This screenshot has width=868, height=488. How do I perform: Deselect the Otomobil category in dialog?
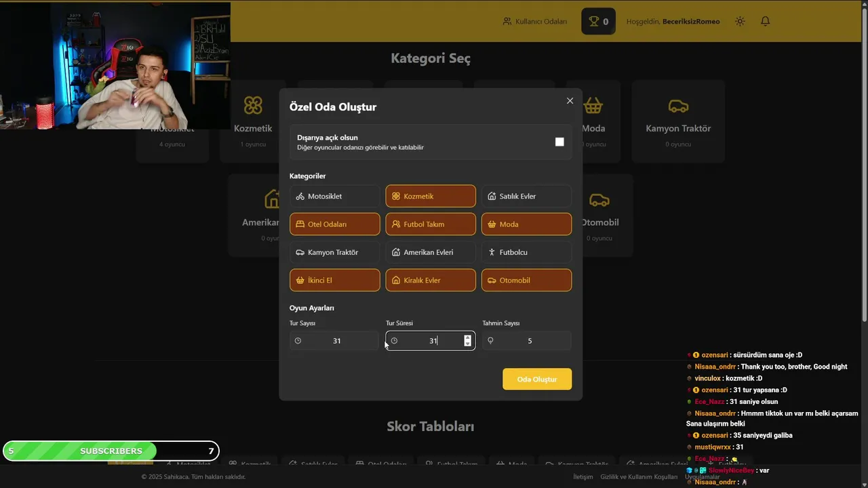(x=526, y=280)
